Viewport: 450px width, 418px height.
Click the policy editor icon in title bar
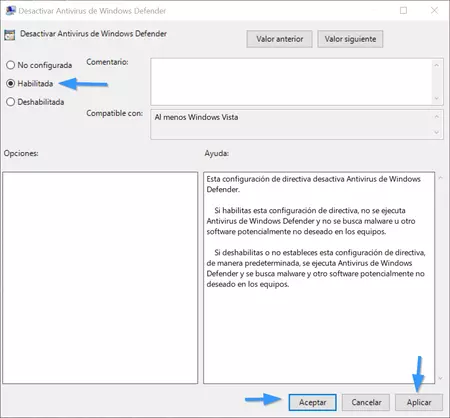point(11,10)
